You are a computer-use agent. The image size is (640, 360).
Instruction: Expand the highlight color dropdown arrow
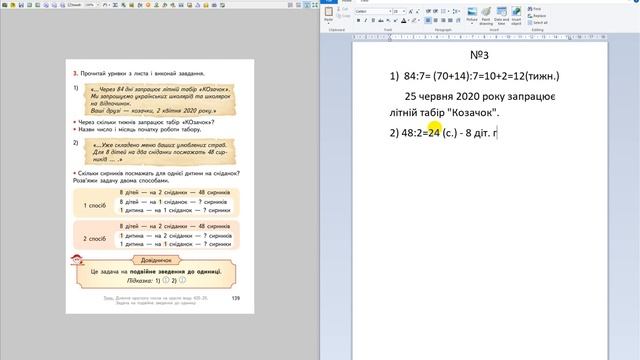(419, 20)
